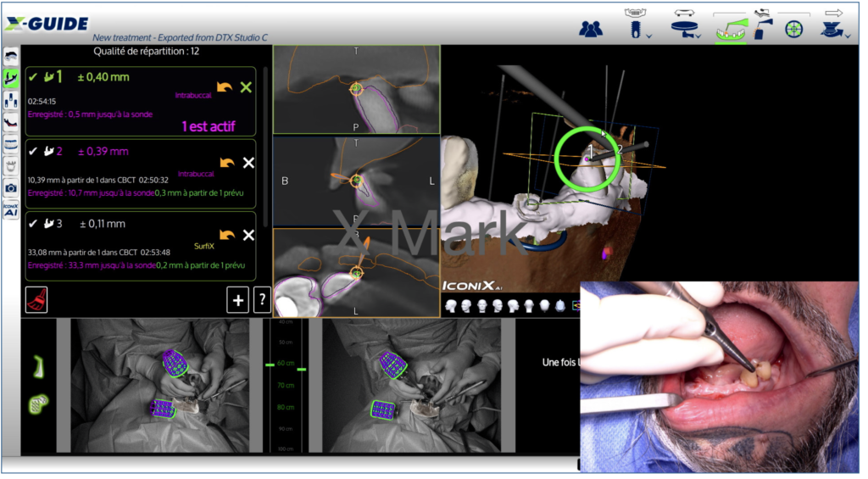
Task: Delete X-Mark point 3 with white X
Action: tap(249, 236)
